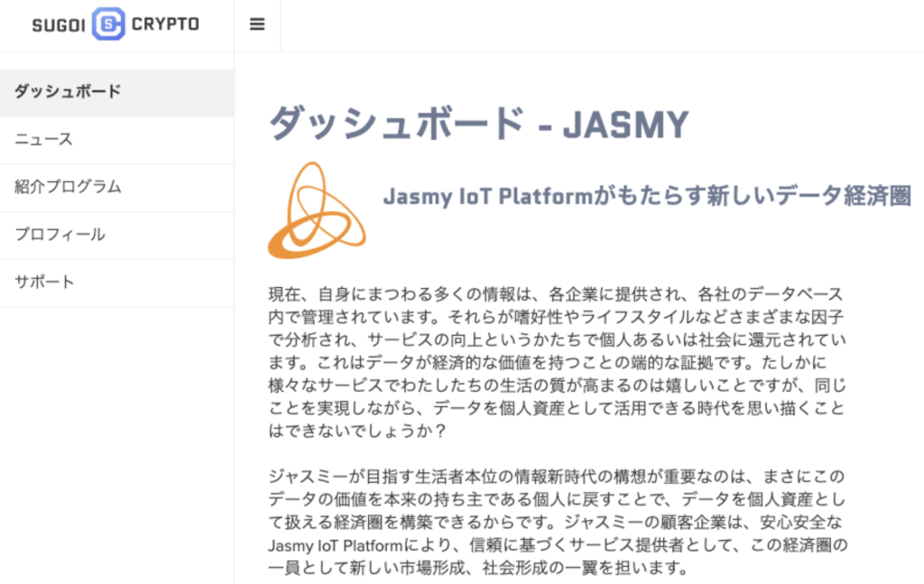
Task: Click the ダッシュボード - JASMY page heading
Action: point(478,124)
